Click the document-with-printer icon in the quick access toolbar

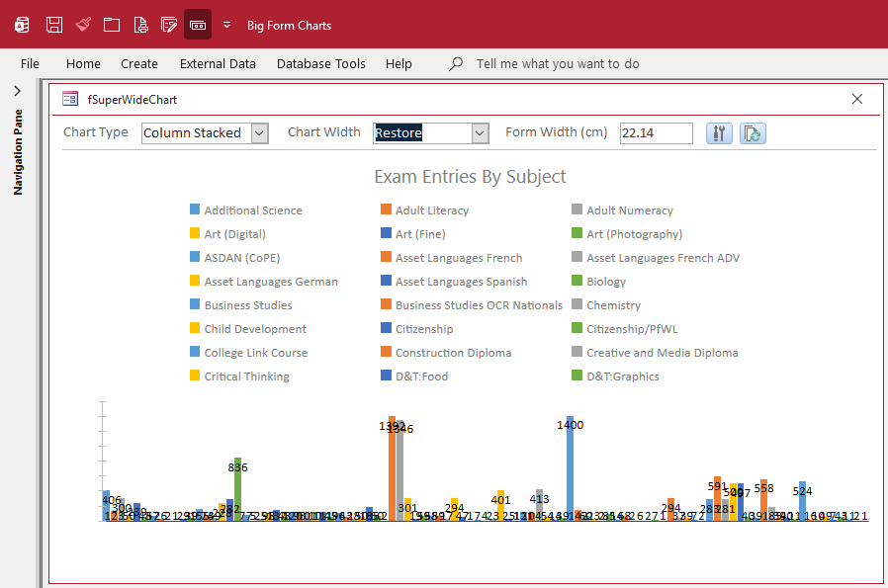(140, 25)
